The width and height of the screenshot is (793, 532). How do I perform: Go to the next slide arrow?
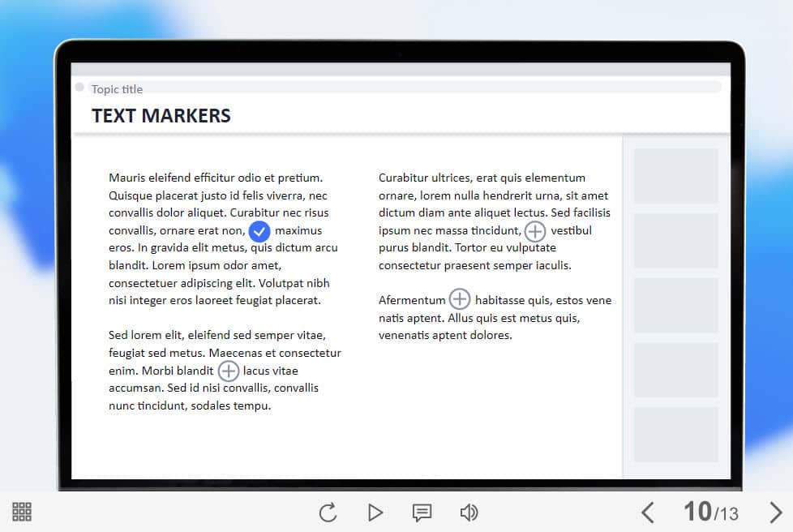point(775,513)
